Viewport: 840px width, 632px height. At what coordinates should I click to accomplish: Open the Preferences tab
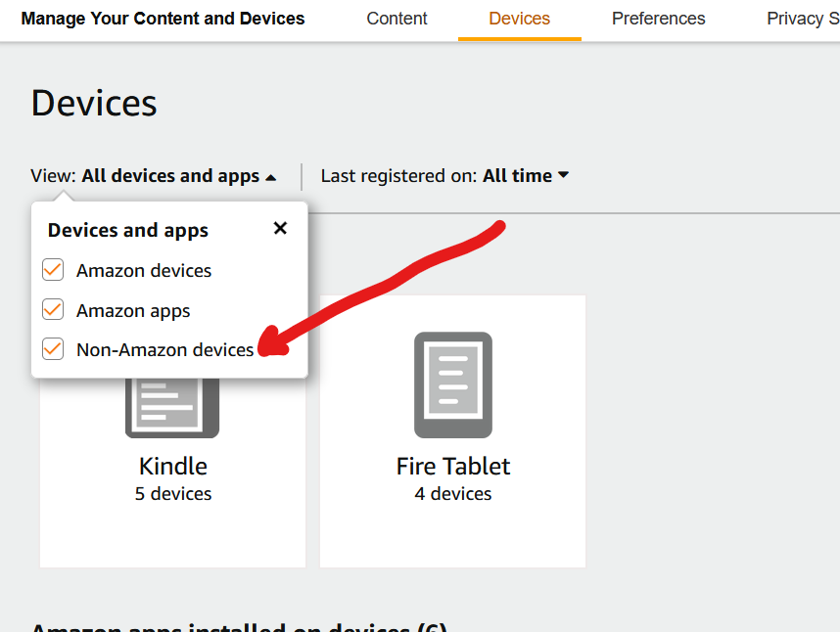click(x=658, y=18)
